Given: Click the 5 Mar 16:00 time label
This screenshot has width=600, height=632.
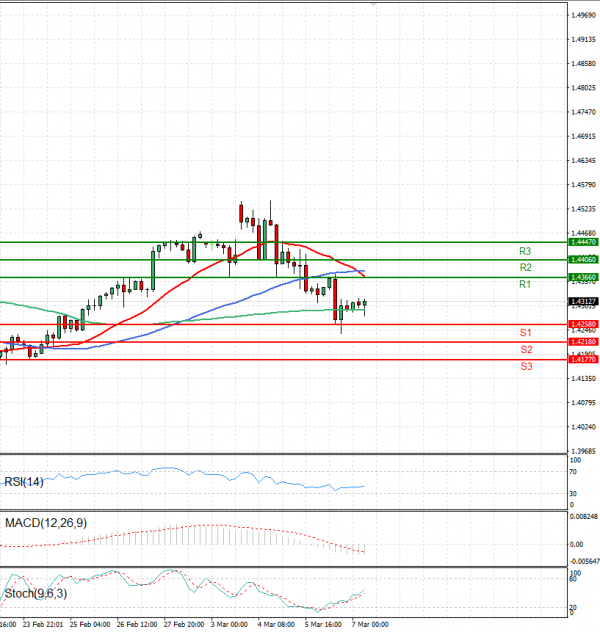Looking at the screenshot, I should [323, 624].
